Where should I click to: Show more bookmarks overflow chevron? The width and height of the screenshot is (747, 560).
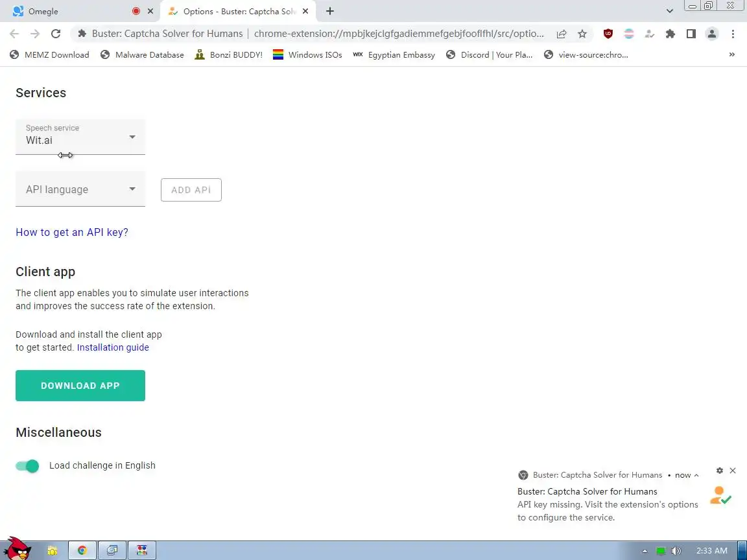(x=731, y=54)
